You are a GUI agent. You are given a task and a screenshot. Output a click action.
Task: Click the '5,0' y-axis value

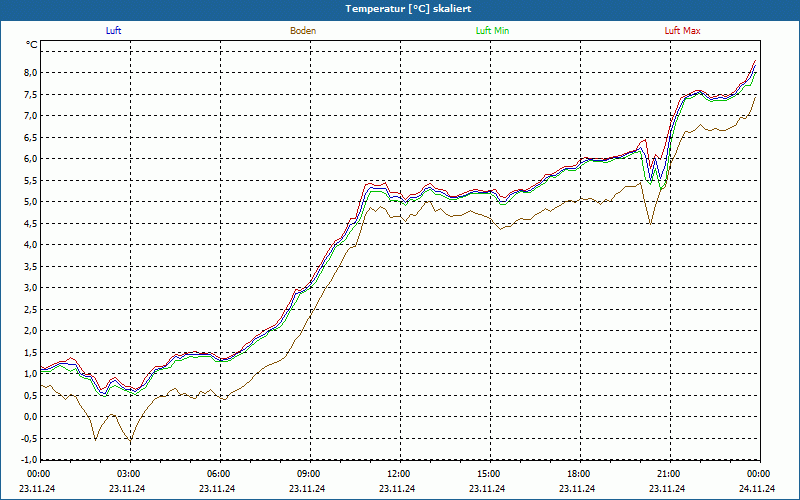(x=31, y=202)
